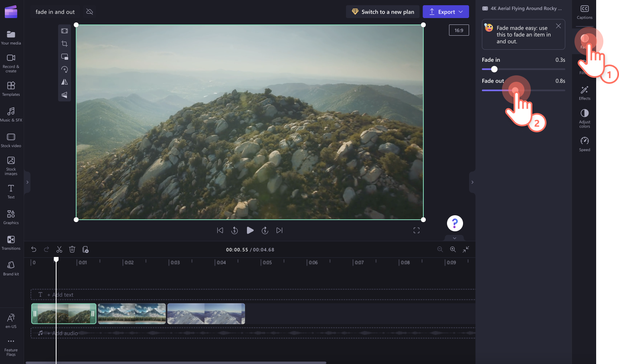Screen dimensions: 619x364
Task: Collapse the timeline with the shrink icon
Action: point(465,249)
